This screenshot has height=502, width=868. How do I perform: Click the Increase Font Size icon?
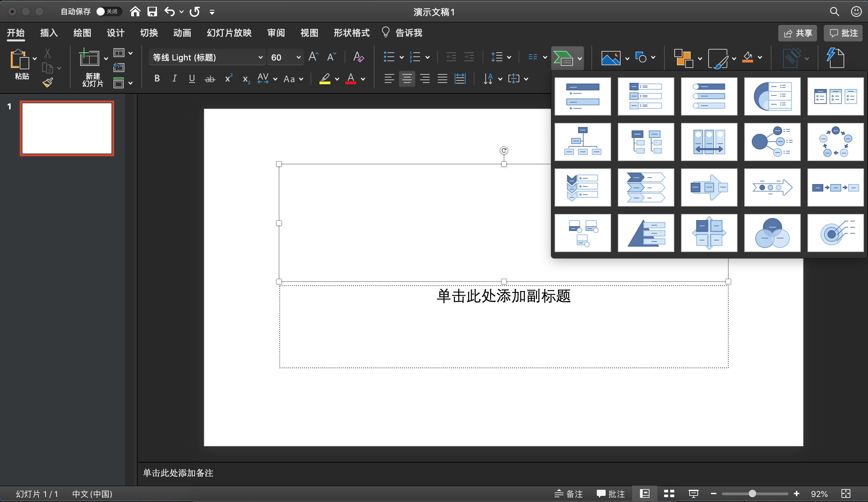313,57
